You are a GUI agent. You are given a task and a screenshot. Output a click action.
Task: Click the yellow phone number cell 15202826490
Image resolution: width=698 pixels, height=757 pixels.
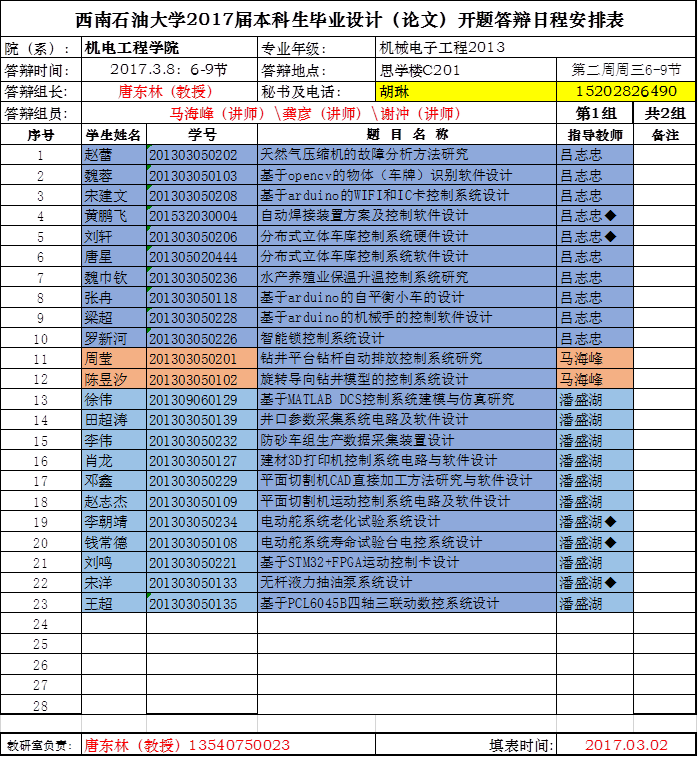coord(626,91)
